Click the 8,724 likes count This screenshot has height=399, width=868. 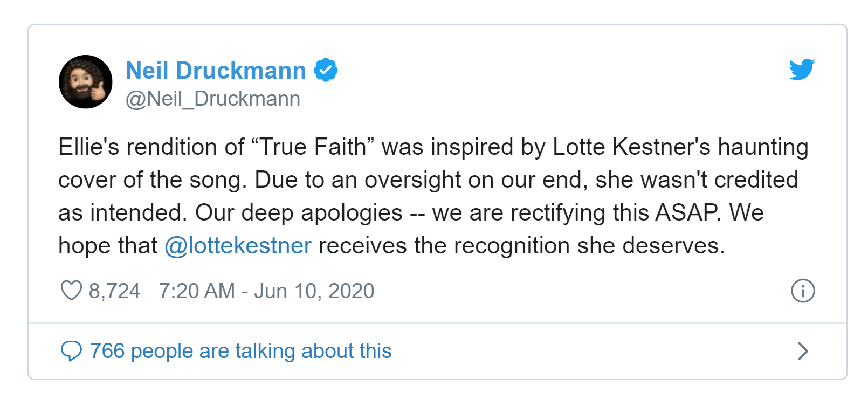click(114, 291)
